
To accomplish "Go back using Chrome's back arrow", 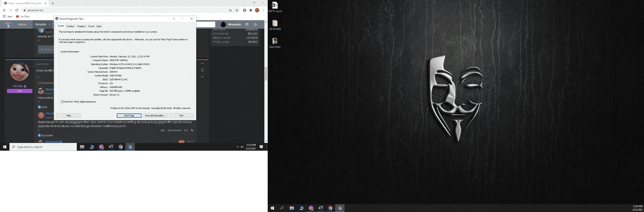I will pos(4,10).
